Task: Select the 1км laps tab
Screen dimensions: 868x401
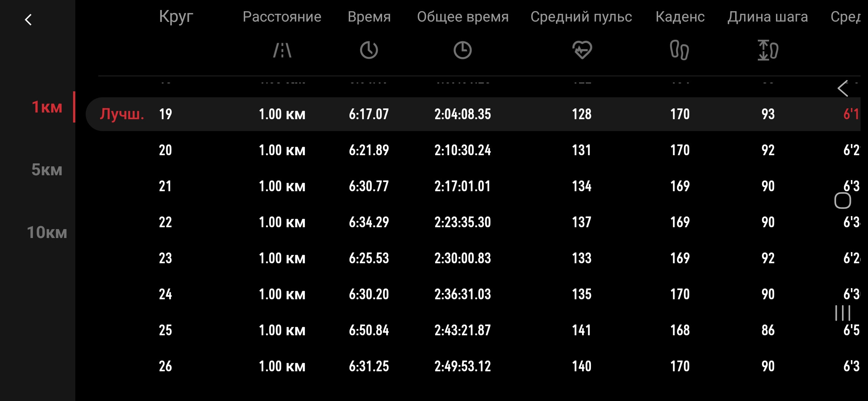Action: click(47, 107)
